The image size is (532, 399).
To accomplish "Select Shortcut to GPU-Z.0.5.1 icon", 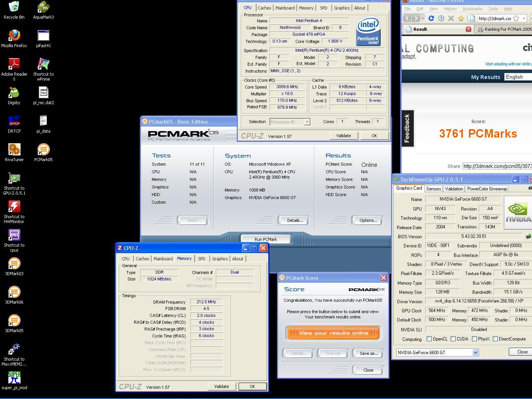I will [14, 184].
